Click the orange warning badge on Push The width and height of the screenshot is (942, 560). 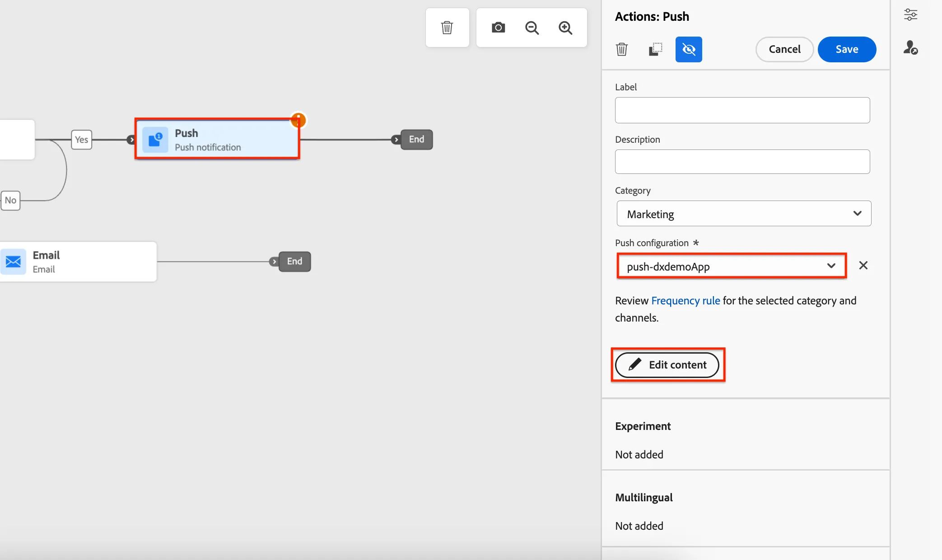click(298, 120)
